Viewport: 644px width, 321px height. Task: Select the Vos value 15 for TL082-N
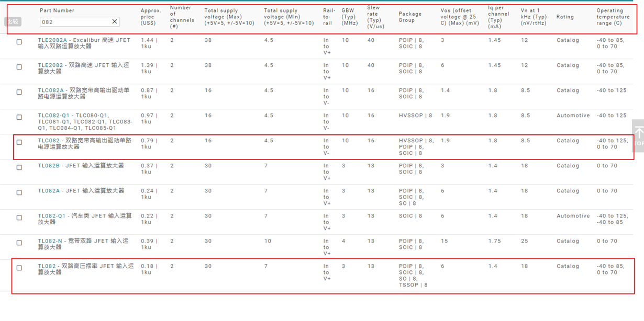click(x=445, y=241)
